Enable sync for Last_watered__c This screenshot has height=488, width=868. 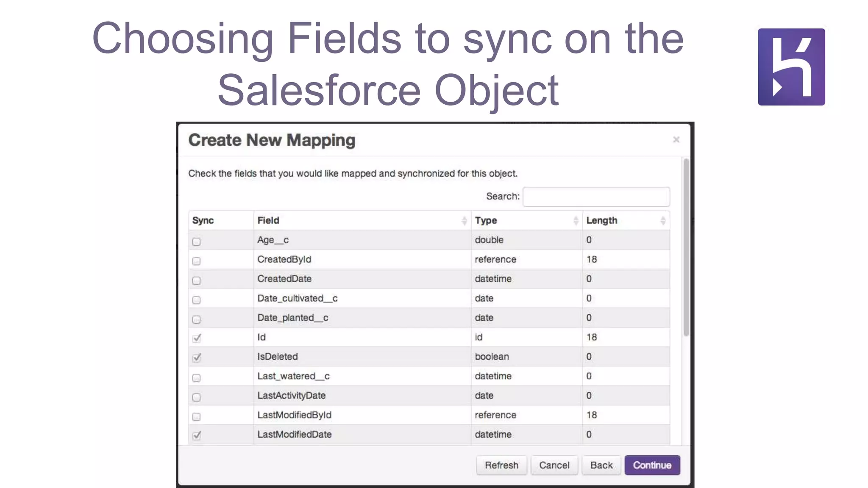196,378
